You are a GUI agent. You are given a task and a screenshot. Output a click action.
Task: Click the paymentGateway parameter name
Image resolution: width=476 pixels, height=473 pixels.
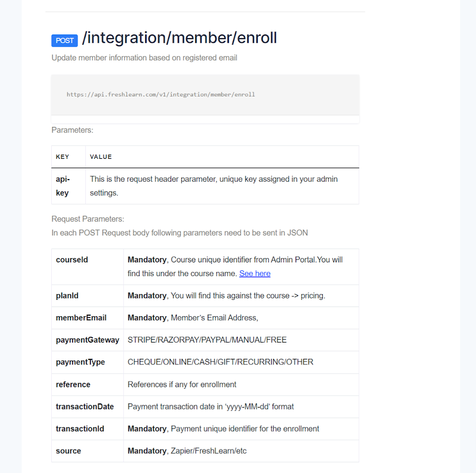[87, 340]
